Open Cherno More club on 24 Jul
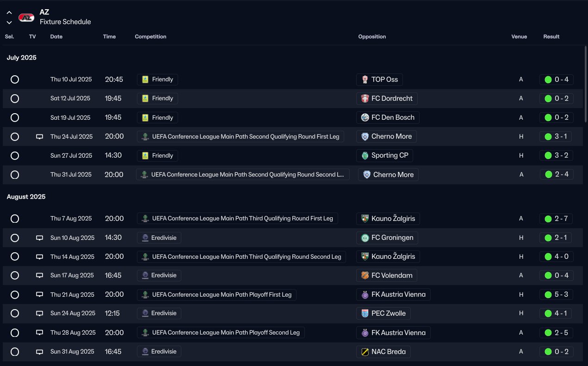 tap(387, 137)
